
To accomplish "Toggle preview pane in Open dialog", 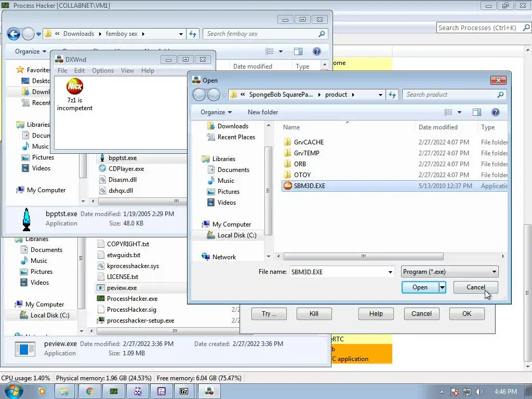I will click(477, 112).
